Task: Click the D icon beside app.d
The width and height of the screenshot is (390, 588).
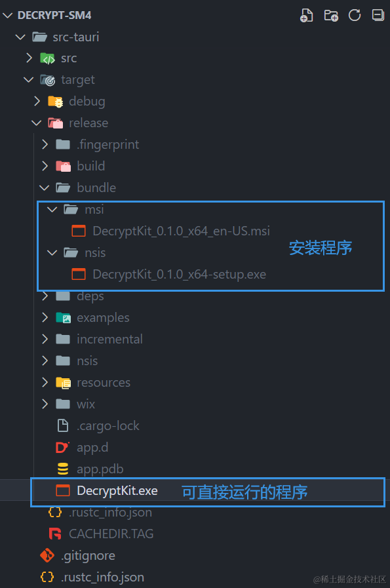Action: tap(62, 447)
